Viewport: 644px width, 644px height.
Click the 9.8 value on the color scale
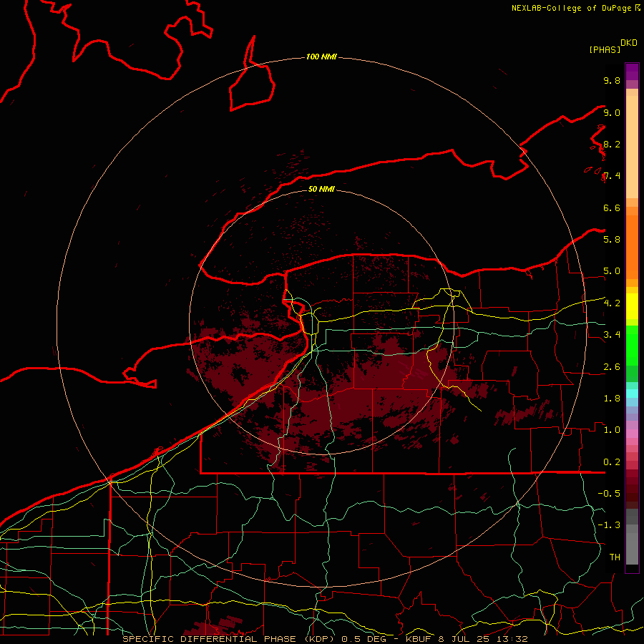pyautogui.click(x=612, y=80)
